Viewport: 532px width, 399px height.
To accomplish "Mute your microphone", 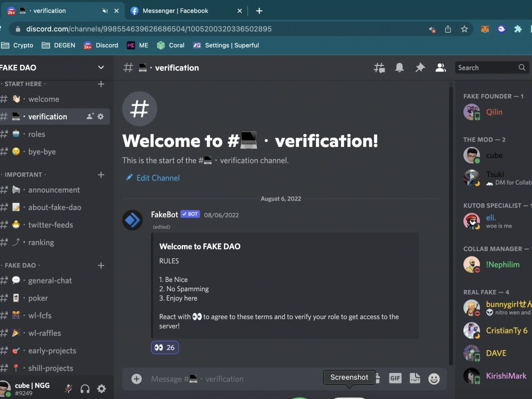I will tap(68, 388).
